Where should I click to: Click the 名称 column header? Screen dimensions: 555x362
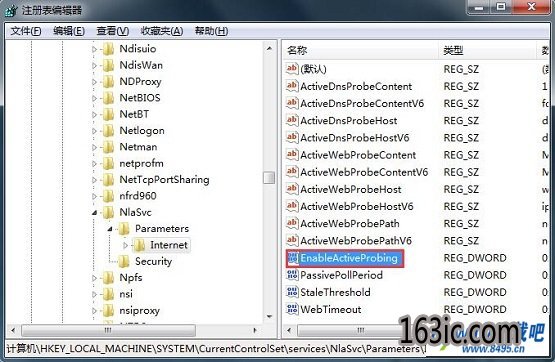361,51
